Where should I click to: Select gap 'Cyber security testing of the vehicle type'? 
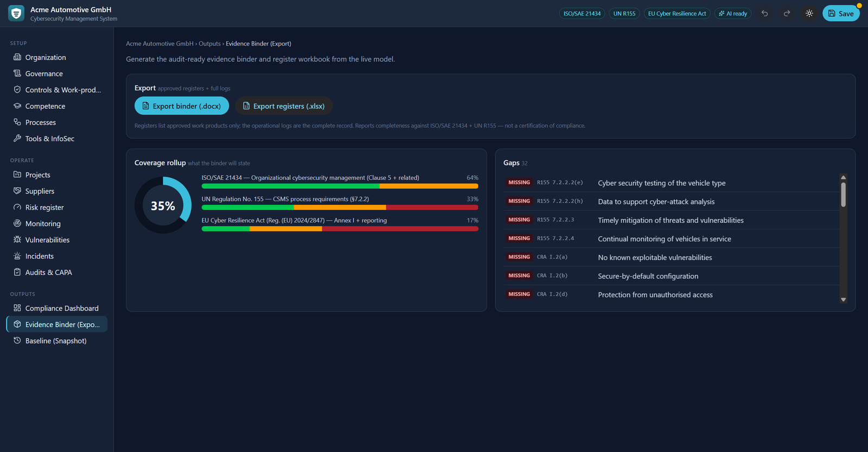coord(671,183)
